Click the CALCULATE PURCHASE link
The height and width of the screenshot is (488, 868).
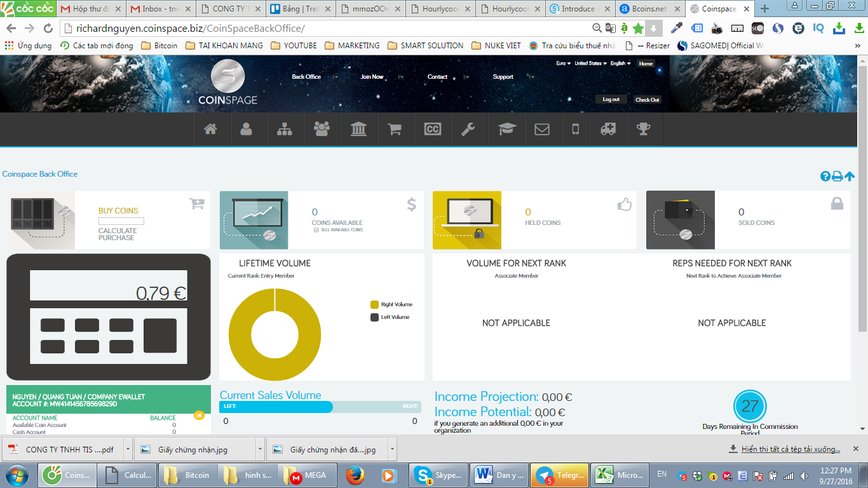click(118, 234)
